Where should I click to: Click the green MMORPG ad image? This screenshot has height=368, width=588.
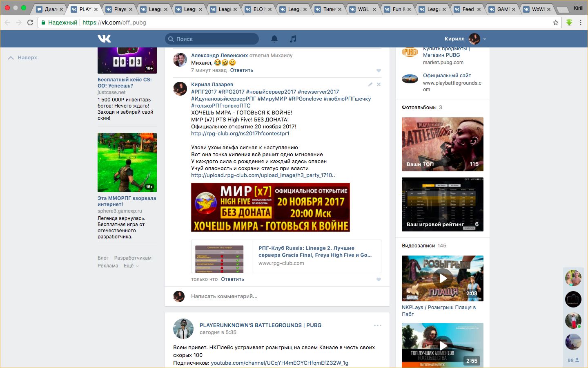pos(127,162)
